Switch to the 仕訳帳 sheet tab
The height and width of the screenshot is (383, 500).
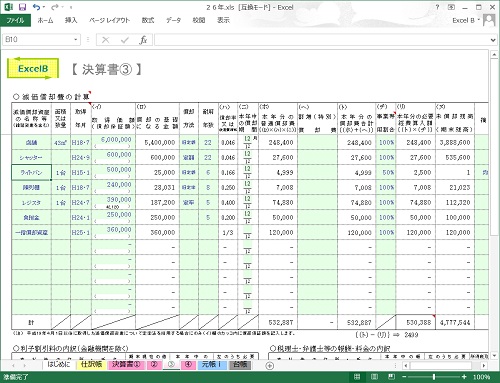coord(91,364)
